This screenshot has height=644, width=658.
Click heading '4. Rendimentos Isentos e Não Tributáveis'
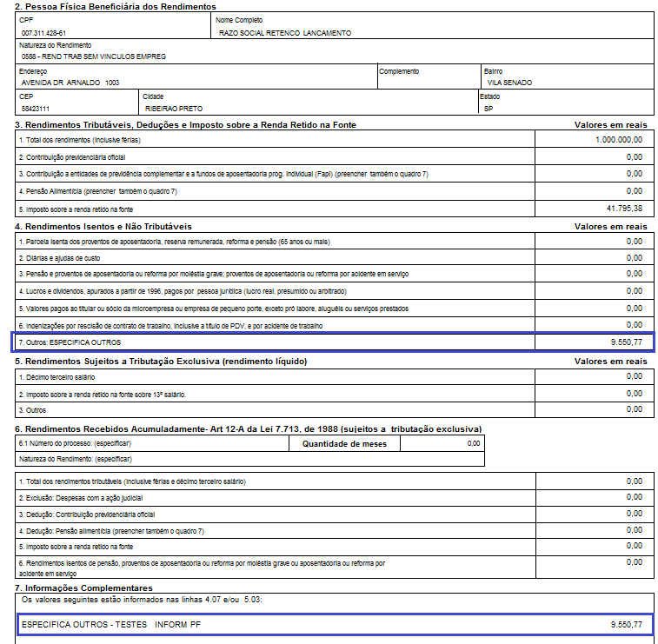click(x=103, y=227)
